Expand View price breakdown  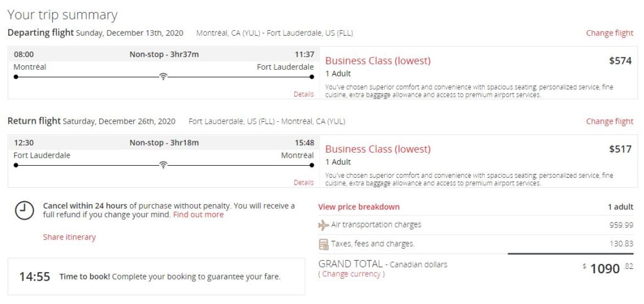[358, 207]
